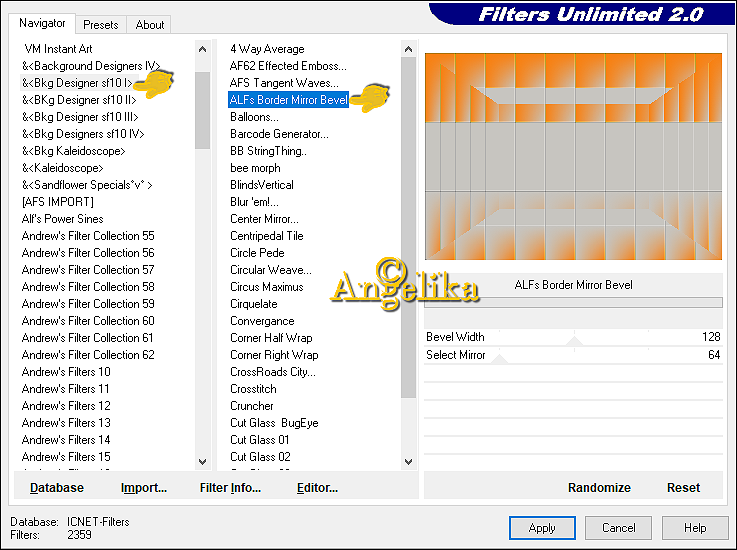Image resolution: width=737 pixels, height=550 pixels.
Task: Pick the Corner Right Wrap filter
Action: (274, 354)
